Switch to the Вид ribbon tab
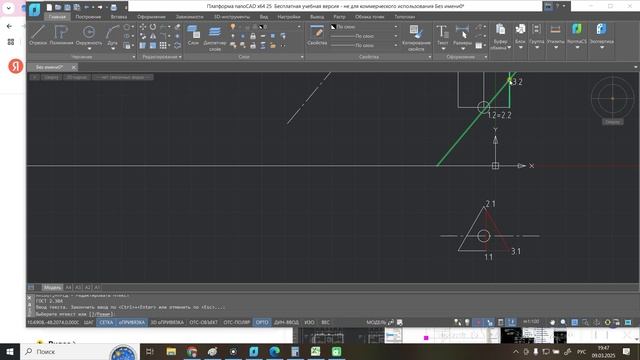 tap(264, 17)
